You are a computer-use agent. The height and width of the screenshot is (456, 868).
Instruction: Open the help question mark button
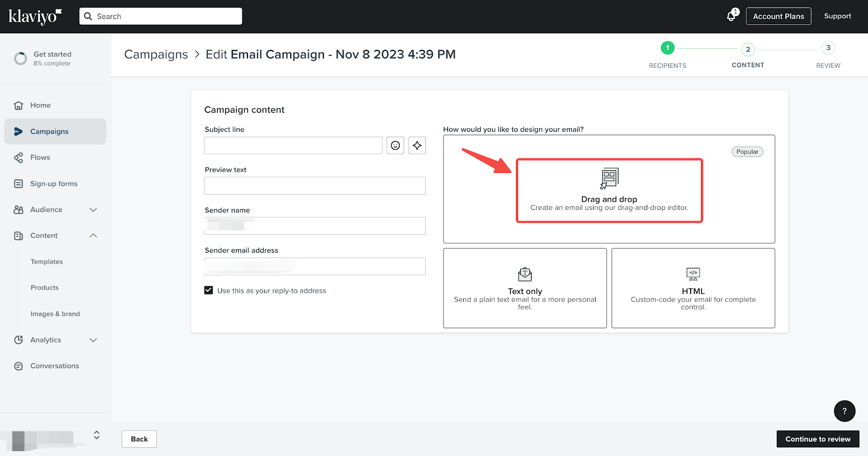845,411
